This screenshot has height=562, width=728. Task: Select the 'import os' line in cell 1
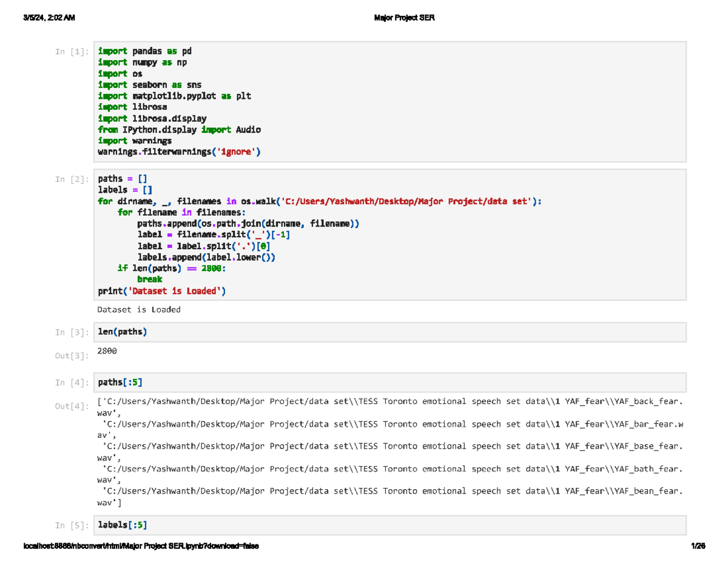click(x=120, y=74)
